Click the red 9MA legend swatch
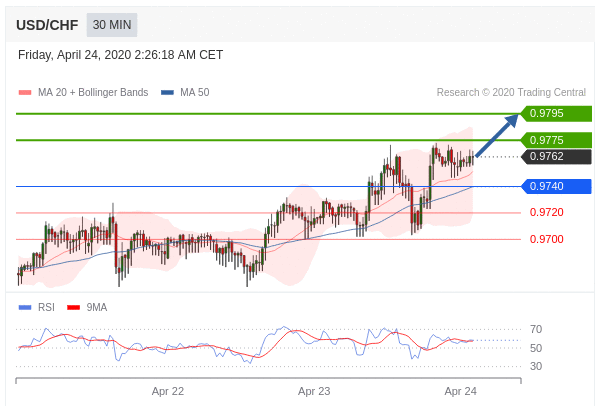The height and width of the screenshot is (415, 601). point(73,307)
